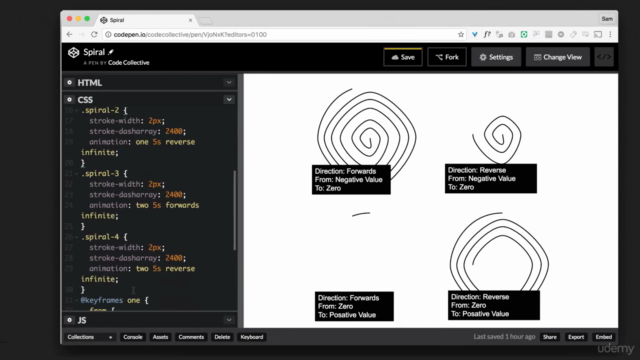This screenshot has height=360, width=640.
Task: Click Change View button
Action: click(x=558, y=57)
